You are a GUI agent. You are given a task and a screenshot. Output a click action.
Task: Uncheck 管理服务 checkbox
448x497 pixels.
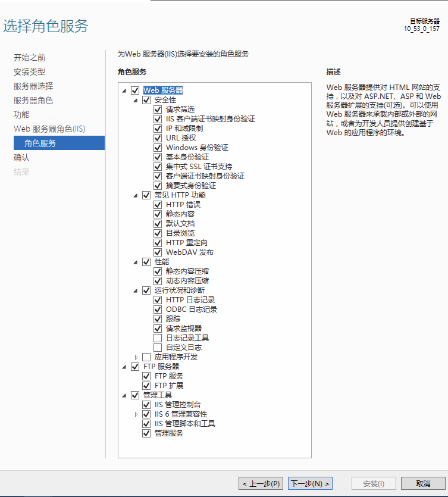click(146, 433)
